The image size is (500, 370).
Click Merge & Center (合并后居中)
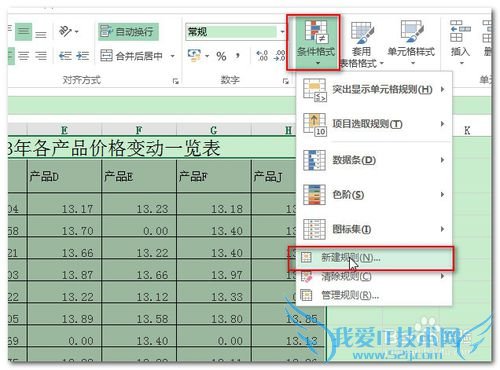[x=132, y=56]
